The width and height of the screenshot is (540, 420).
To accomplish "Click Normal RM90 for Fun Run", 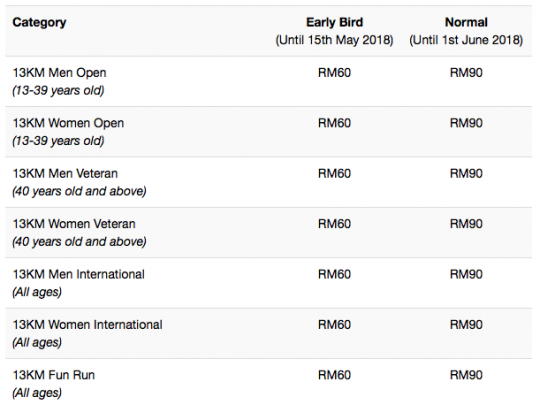I will (x=466, y=375).
